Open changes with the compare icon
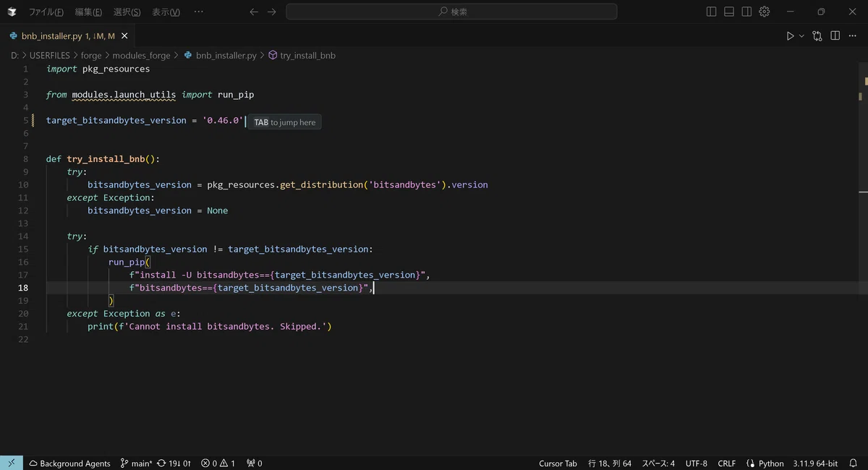Screen dimensions: 868x470 [x=817, y=35]
